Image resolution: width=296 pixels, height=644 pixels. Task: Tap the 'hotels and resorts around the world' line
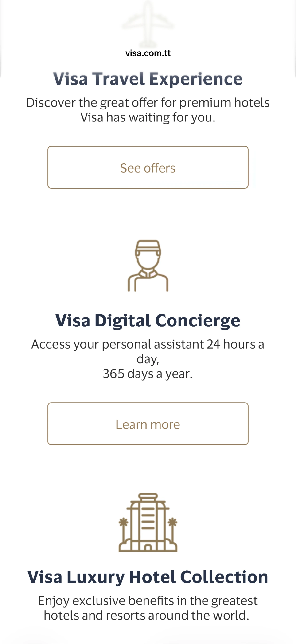(x=147, y=616)
